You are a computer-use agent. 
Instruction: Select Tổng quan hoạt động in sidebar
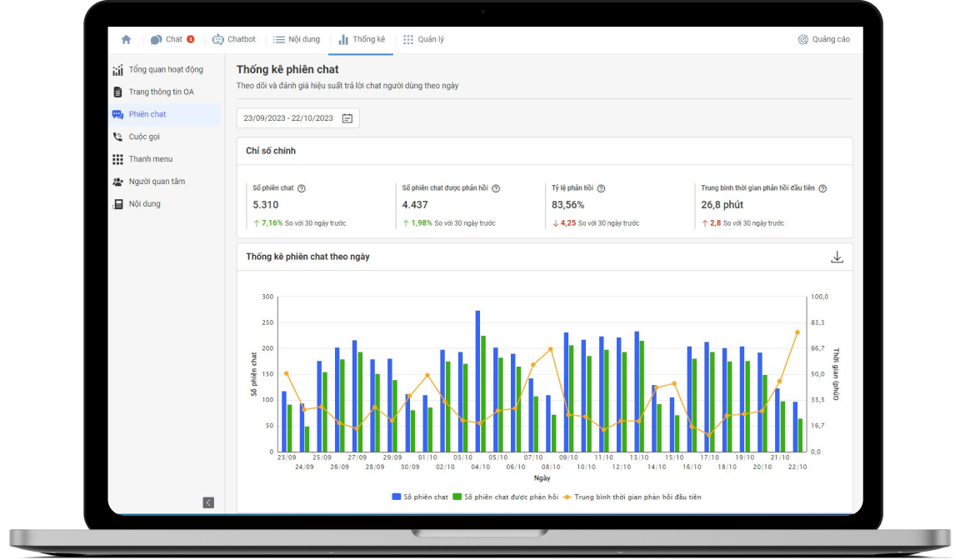pyautogui.click(x=165, y=69)
